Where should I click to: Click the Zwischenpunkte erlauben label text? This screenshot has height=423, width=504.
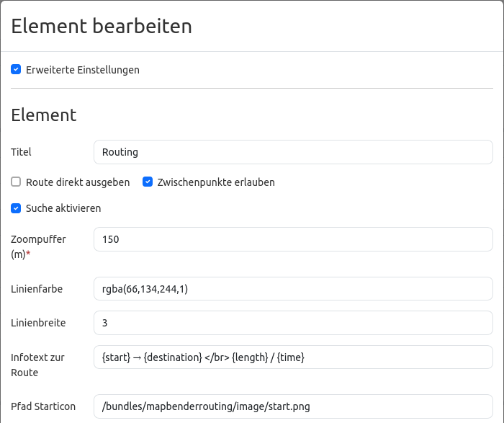tap(216, 182)
